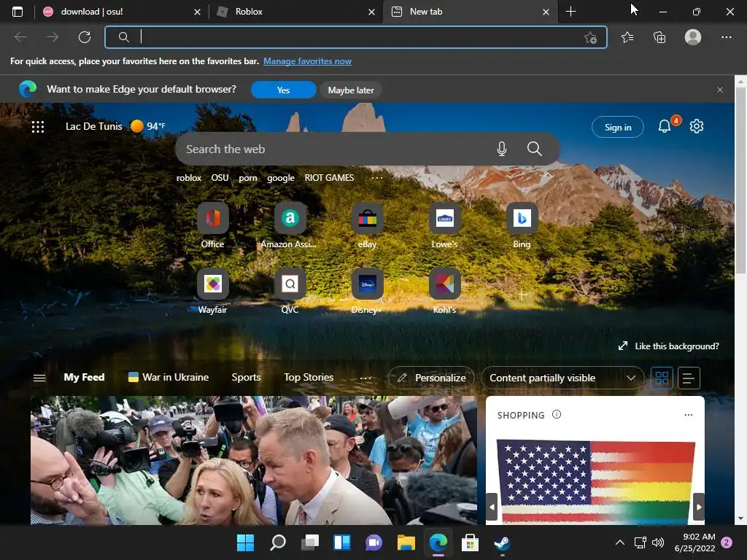Click the web search magnifier icon

tap(535, 149)
